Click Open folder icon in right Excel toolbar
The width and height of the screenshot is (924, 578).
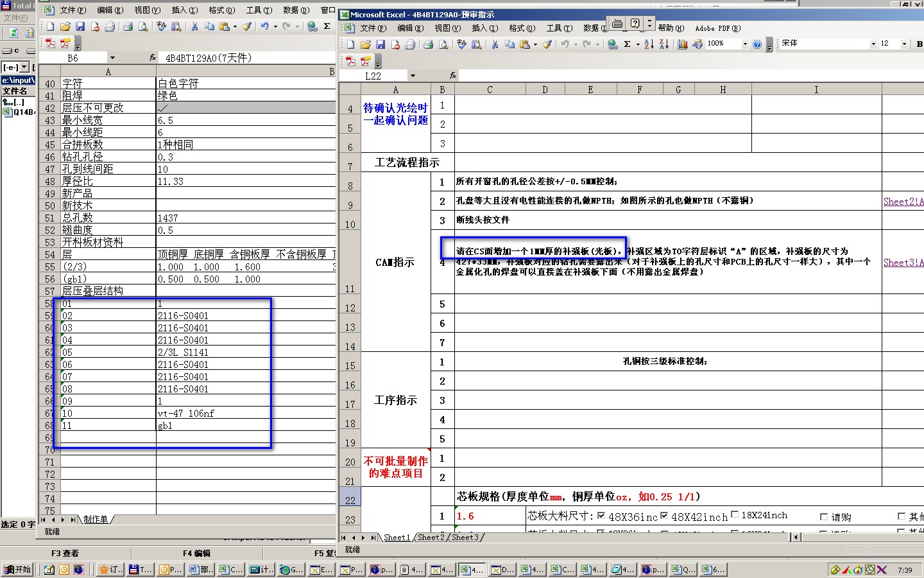tap(365, 44)
